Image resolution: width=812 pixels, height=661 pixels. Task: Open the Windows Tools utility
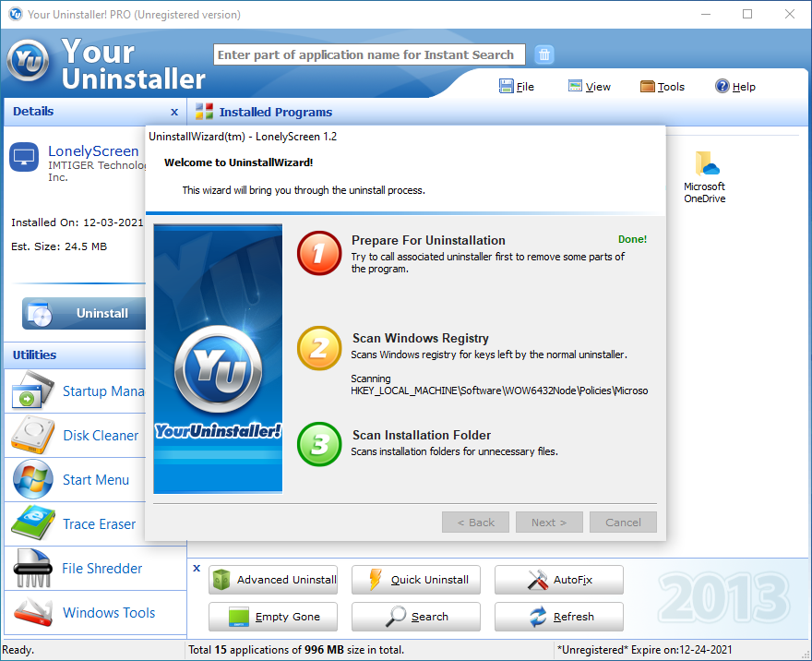[x=76, y=613]
